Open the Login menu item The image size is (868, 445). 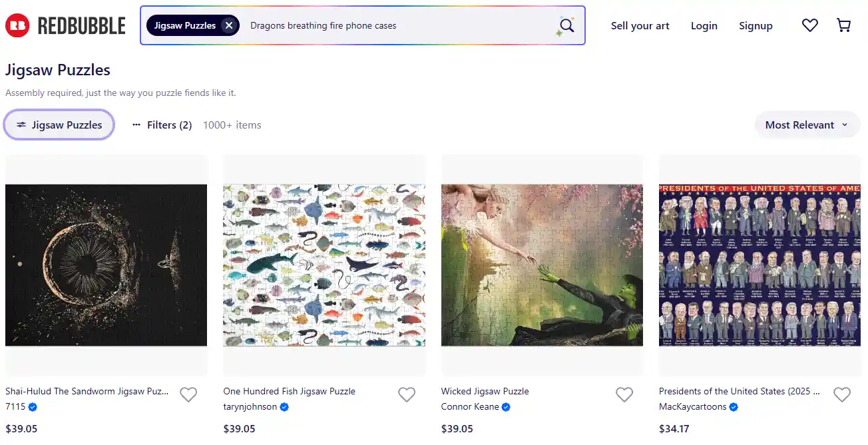click(704, 25)
